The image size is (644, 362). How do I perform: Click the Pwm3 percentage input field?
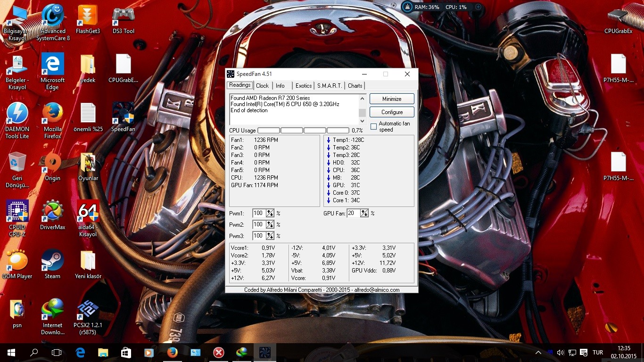click(x=259, y=236)
